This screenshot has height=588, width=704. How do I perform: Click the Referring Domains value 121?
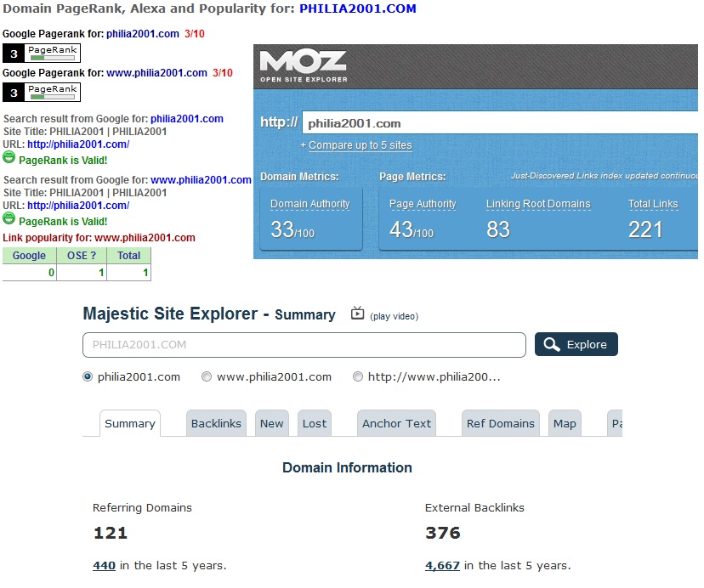(111, 533)
